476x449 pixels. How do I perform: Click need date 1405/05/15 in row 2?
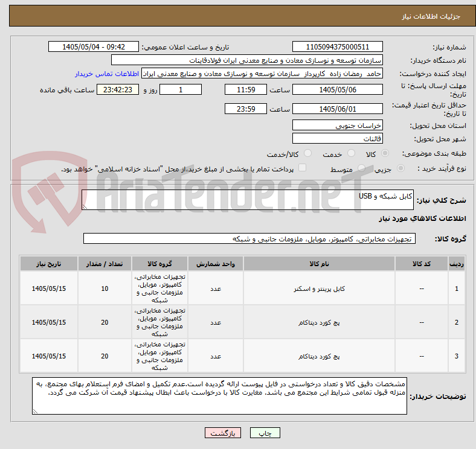49,322
